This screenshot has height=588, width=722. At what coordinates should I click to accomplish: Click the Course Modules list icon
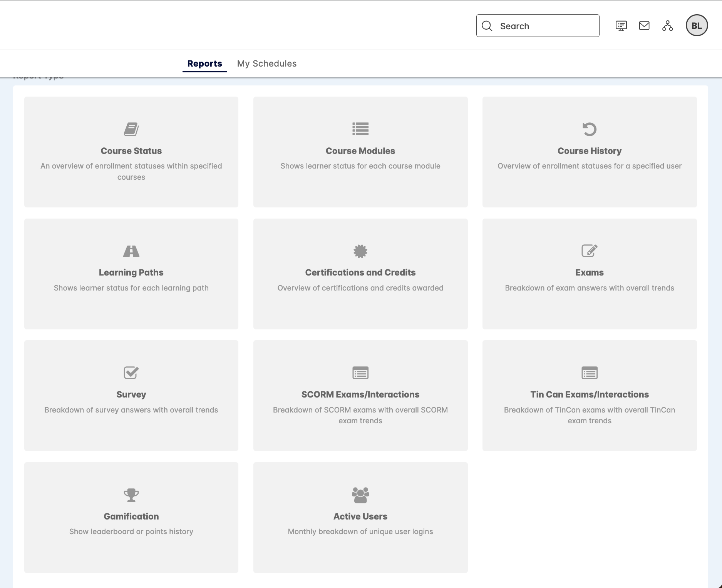coord(360,129)
